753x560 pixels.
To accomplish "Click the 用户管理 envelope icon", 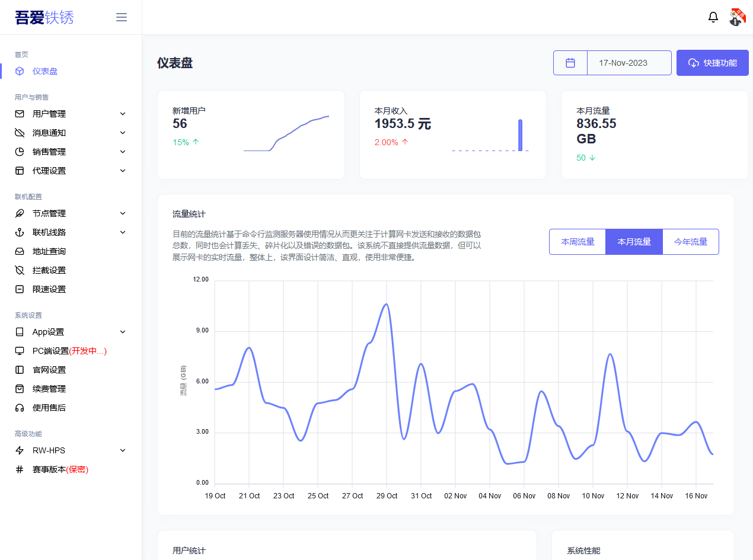I will (x=20, y=114).
